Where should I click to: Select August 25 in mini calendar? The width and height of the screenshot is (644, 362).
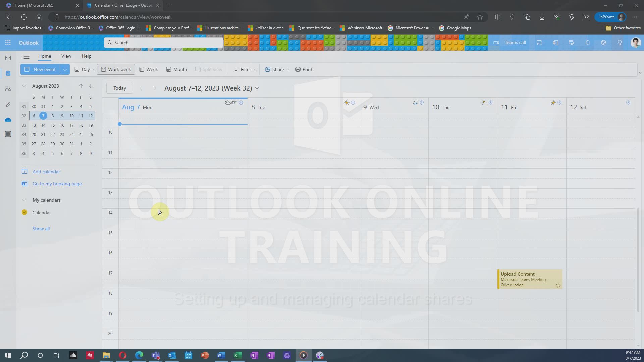(x=81, y=135)
